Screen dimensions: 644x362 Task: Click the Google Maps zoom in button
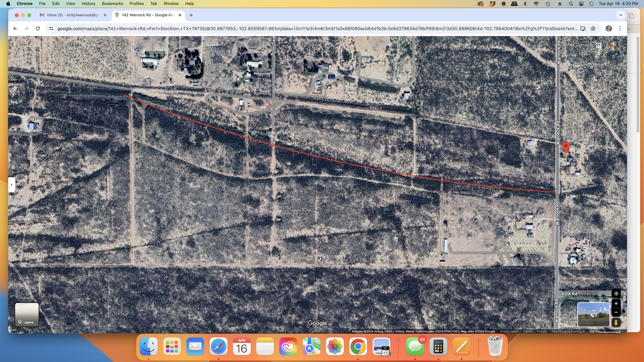[616, 304]
